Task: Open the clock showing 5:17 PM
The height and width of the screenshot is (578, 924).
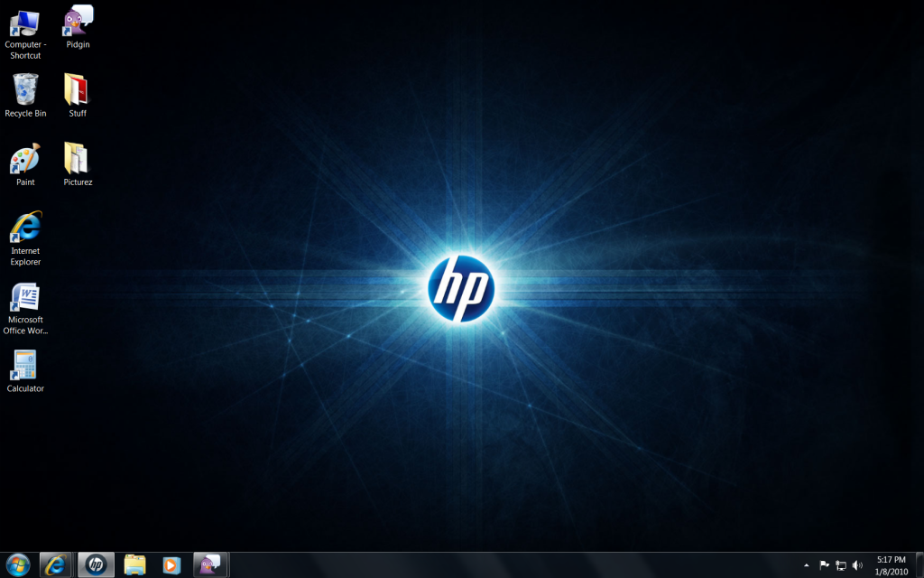Action: point(891,565)
